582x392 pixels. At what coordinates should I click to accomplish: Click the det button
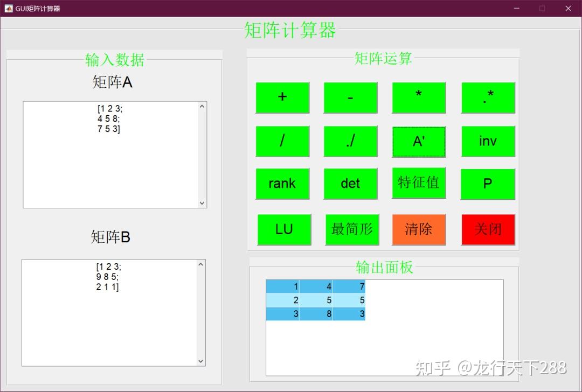tap(350, 184)
